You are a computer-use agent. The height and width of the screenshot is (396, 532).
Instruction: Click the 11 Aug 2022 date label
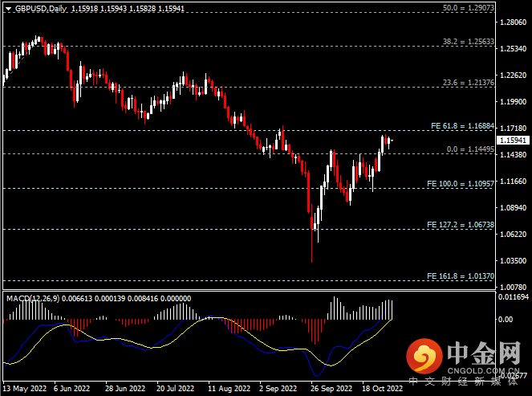[229, 389]
